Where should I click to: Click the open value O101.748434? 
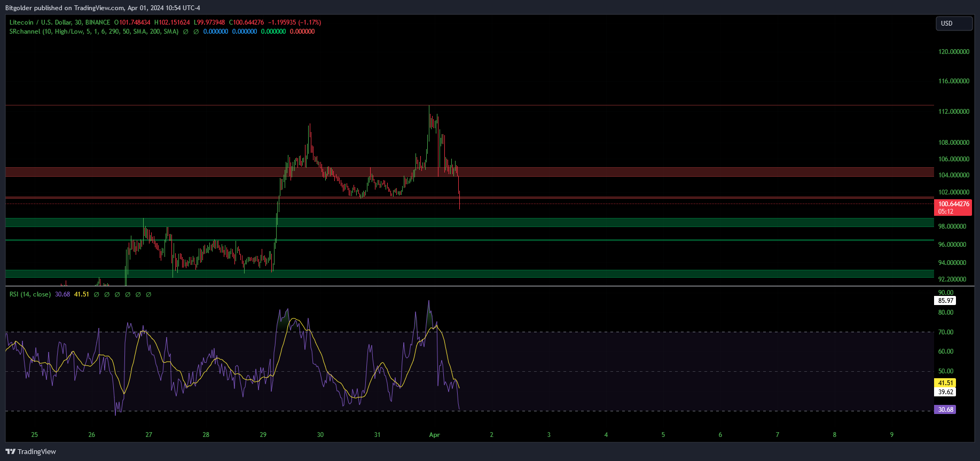click(x=132, y=22)
